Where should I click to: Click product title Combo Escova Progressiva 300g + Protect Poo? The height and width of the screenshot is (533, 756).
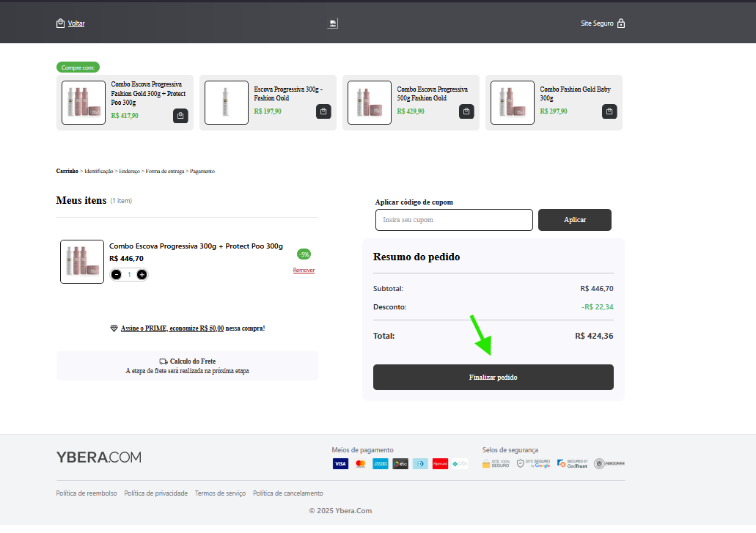[196, 246]
